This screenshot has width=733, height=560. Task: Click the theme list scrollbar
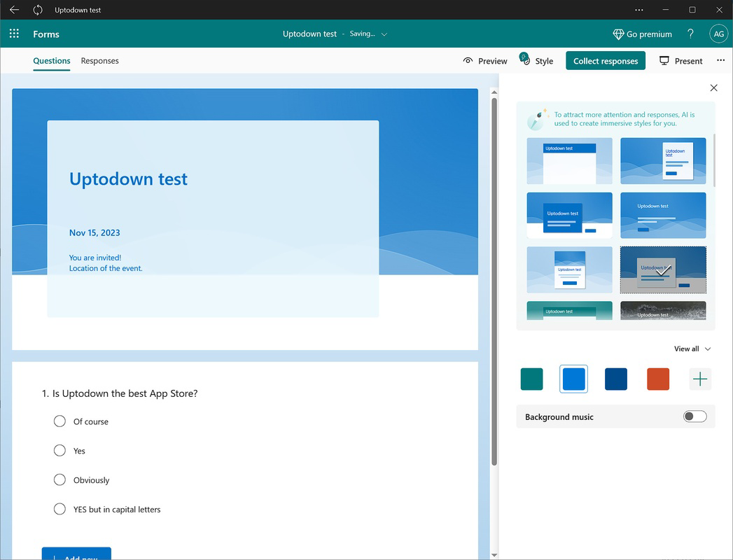click(714, 160)
